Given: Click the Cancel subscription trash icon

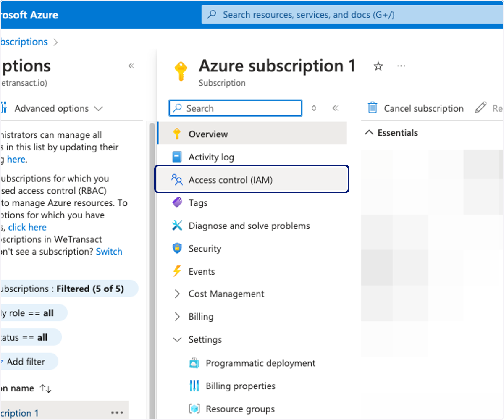Looking at the screenshot, I should 373,108.
